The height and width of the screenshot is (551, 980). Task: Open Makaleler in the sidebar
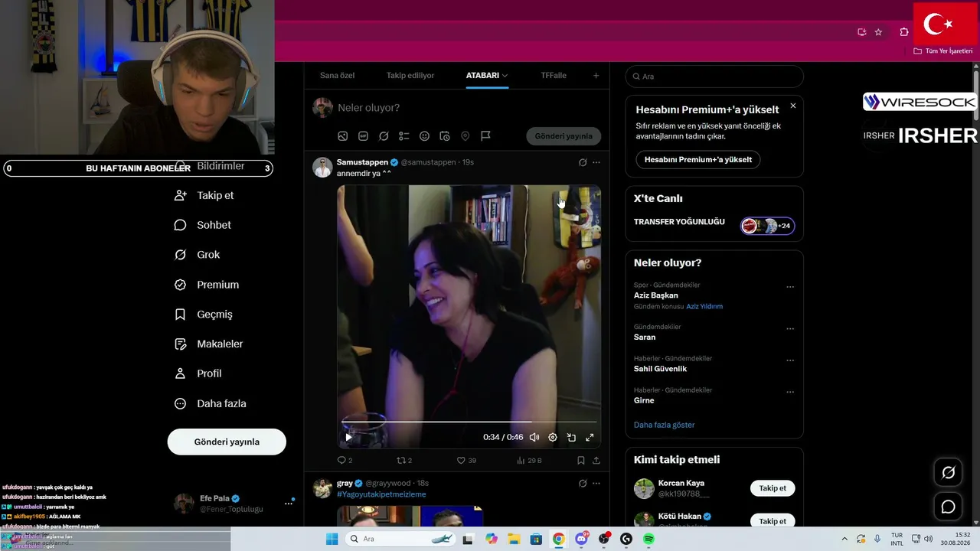(209, 344)
